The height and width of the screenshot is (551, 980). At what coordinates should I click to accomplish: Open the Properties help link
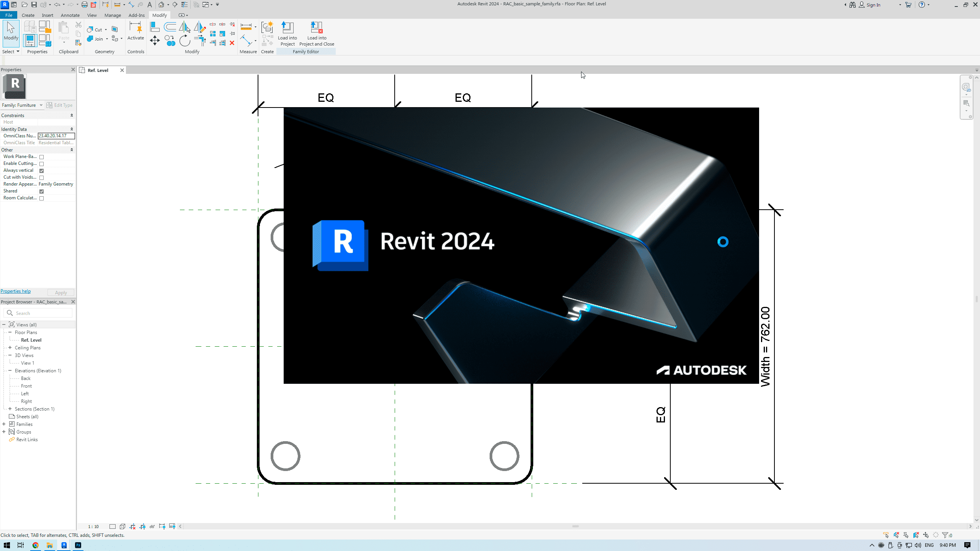coord(16,291)
